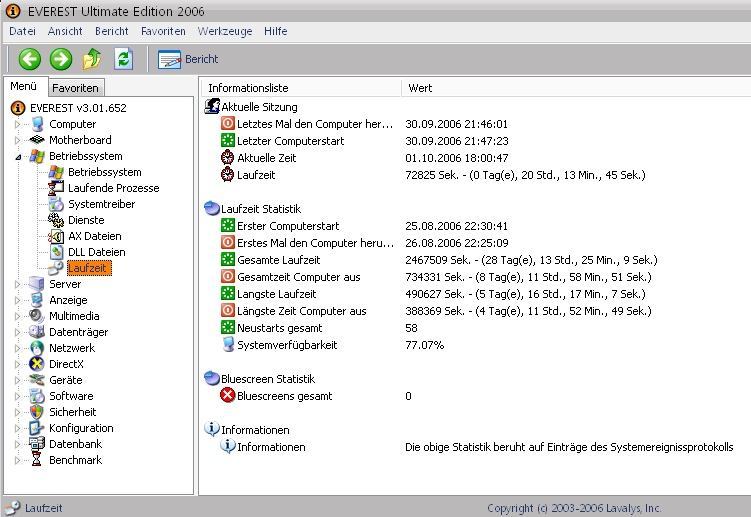The width and height of the screenshot is (751, 517).
Task: Open the Favoriten menu in menu bar
Action: pos(163,31)
